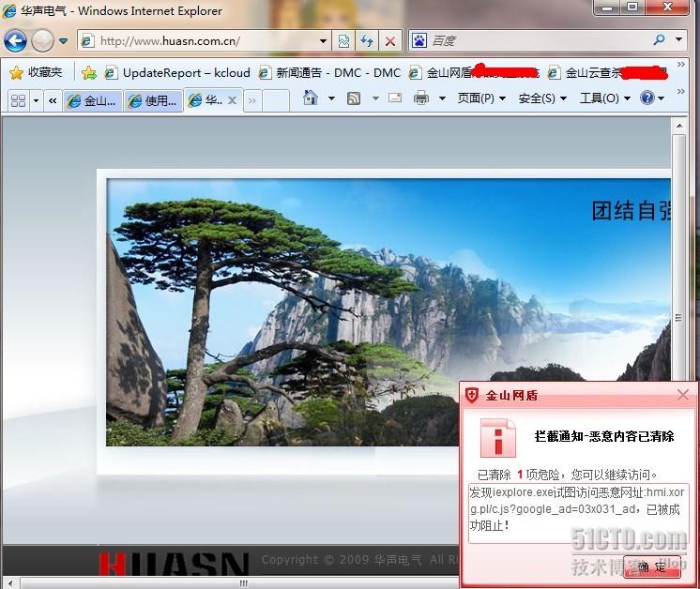Click the pine tree banner image
This screenshot has width=700, height=589.
388,312
